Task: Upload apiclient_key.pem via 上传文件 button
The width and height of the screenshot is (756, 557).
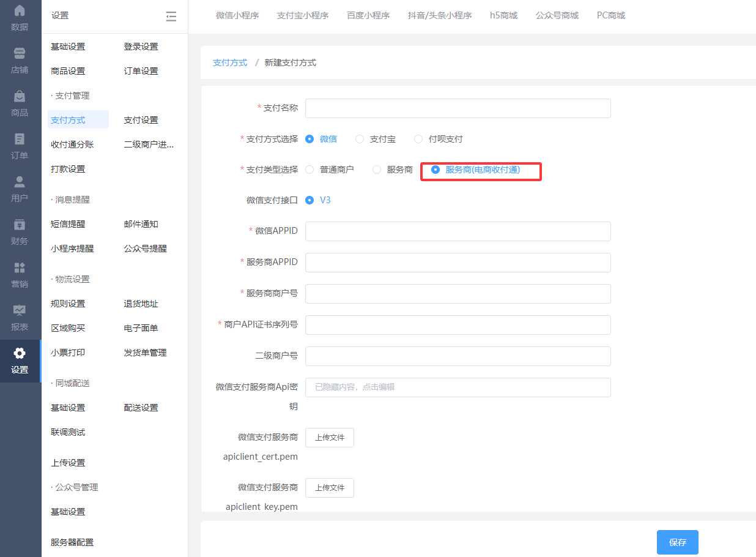Action: click(x=330, y=488)
